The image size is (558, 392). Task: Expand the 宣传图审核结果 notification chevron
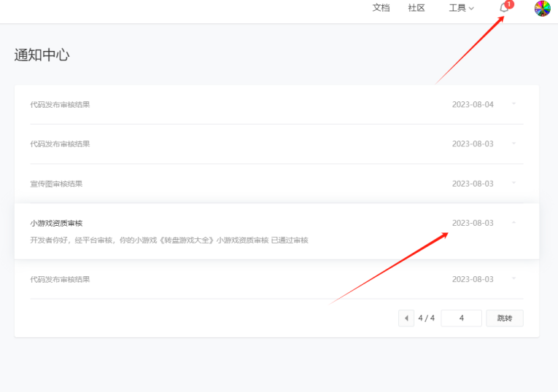(514, 183)
